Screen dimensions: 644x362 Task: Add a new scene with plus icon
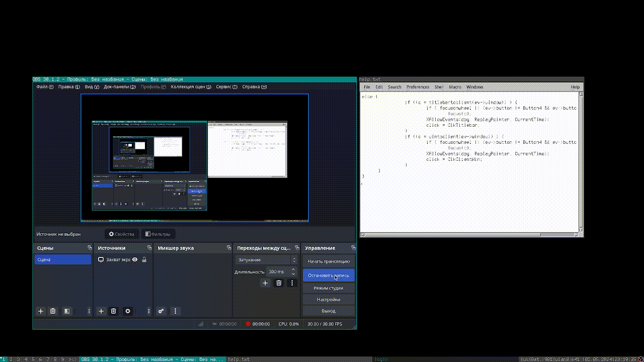pos(41,311)
